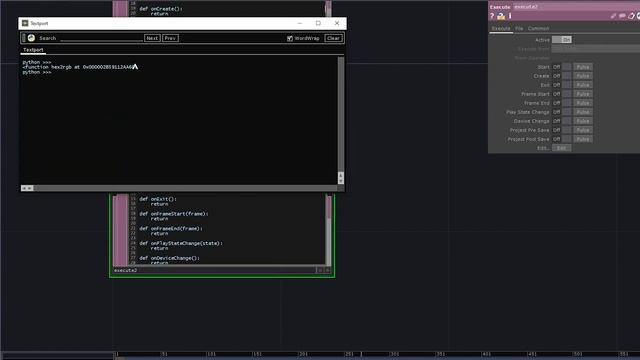
Task: Click the 'def onExit():' line in execute2
Action: (x=158, y=199)
